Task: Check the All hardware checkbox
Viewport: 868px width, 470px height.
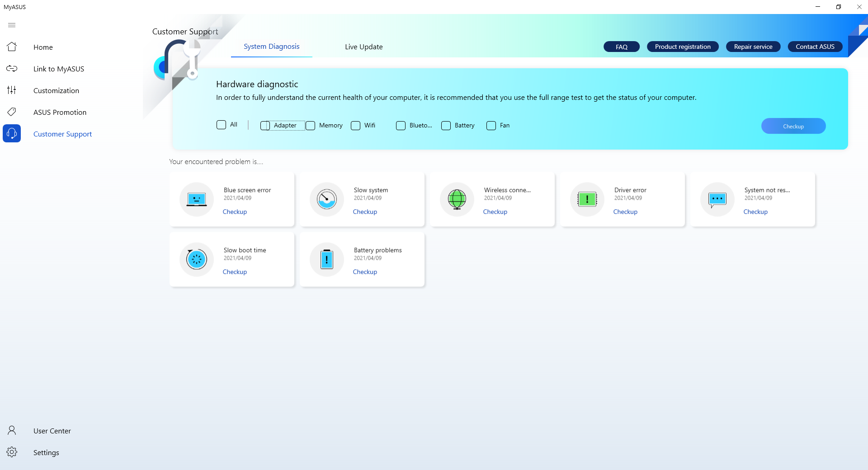Action: click(x=221, y=125)
